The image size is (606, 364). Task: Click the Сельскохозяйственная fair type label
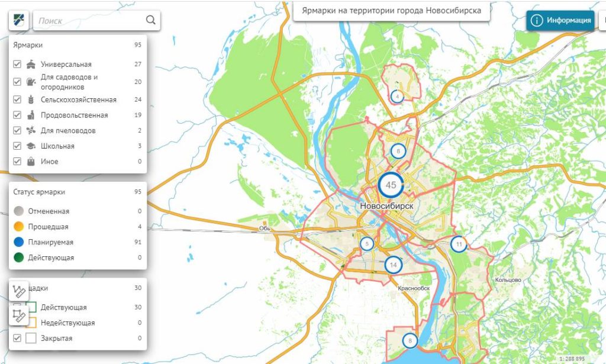pos(78,99)
